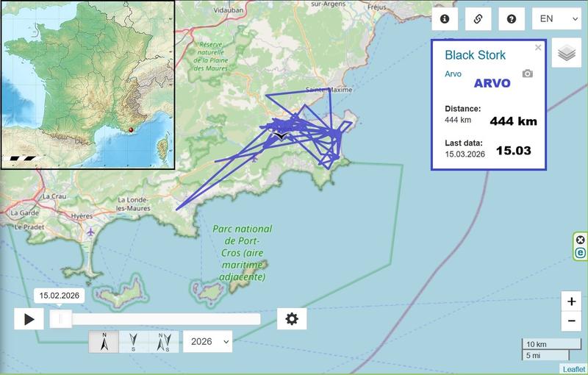Click the France overview inset map
588x375 pixels.
click(87, 85)
